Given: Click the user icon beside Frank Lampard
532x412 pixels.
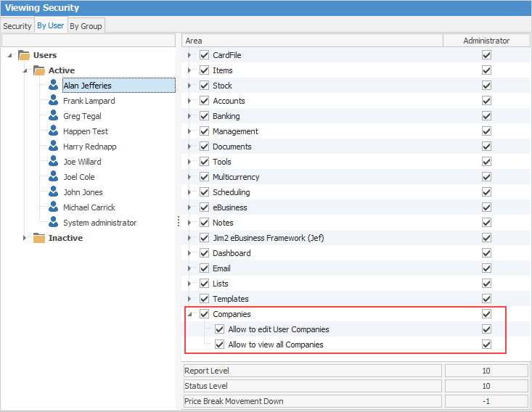Looking at the screenshot, I should click(x=53, y=101).
